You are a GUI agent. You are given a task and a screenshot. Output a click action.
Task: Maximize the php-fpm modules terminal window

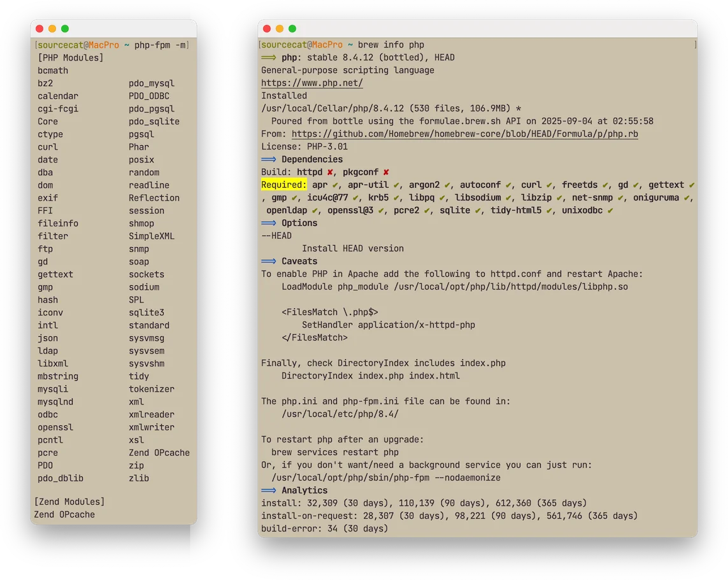(65, 29)
